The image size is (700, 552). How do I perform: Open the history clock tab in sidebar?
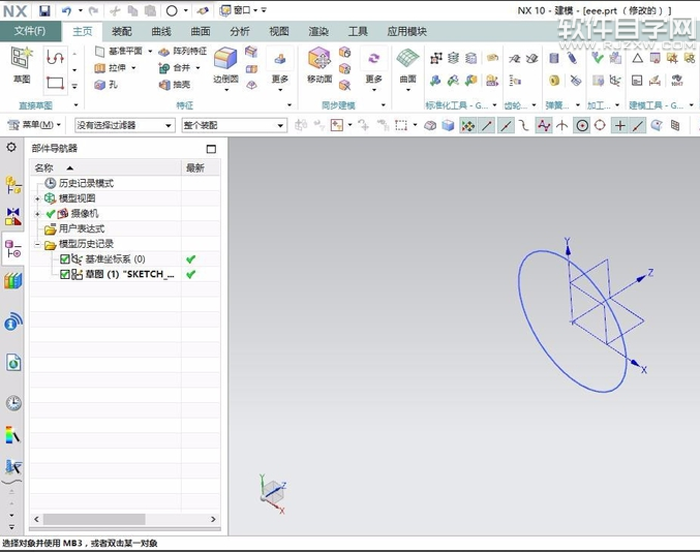[x=13, y=403]
